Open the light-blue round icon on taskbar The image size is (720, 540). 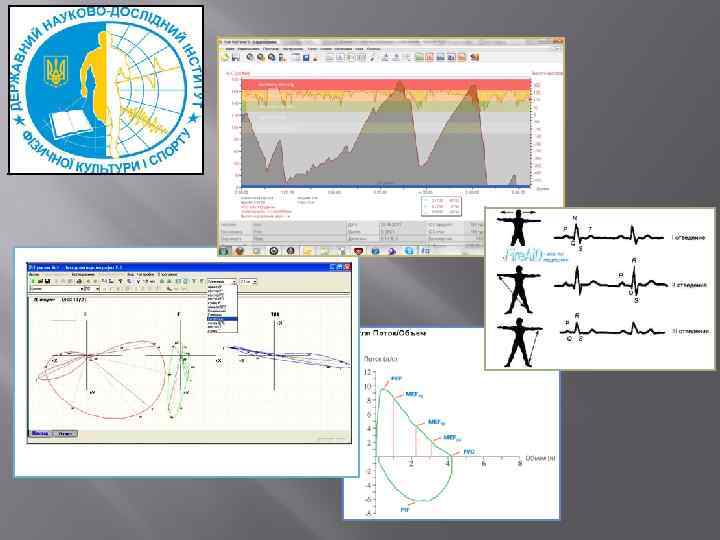coord(409,251)
